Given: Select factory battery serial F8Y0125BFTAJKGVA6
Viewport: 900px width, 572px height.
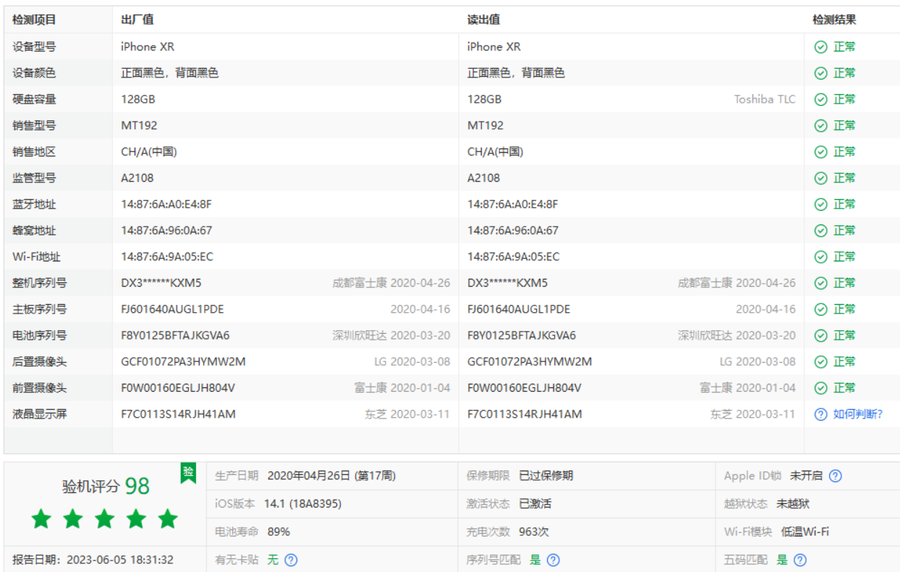Looking at the screenshot, I should (175, 336).
